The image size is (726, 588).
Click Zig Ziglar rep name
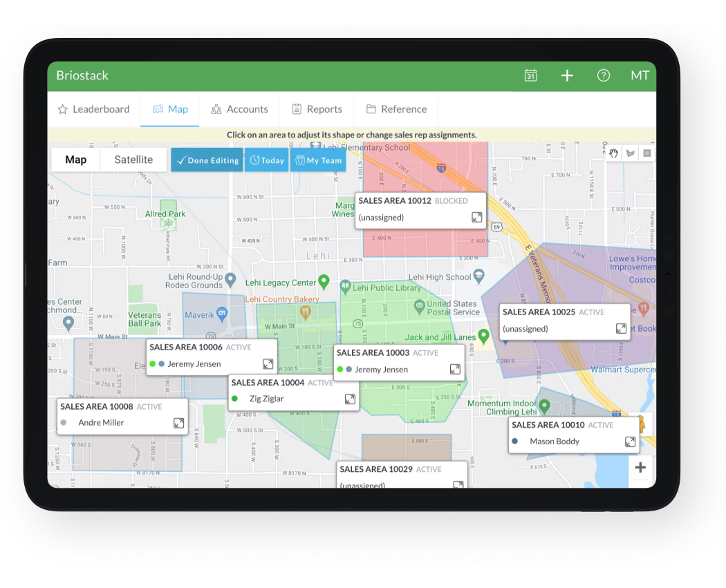point(266,399)
